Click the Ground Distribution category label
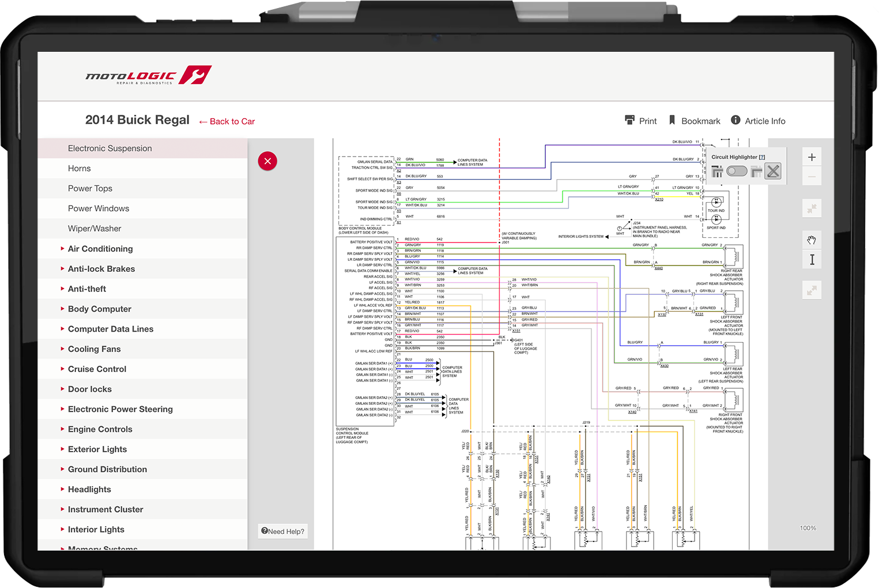 [107, 469]
